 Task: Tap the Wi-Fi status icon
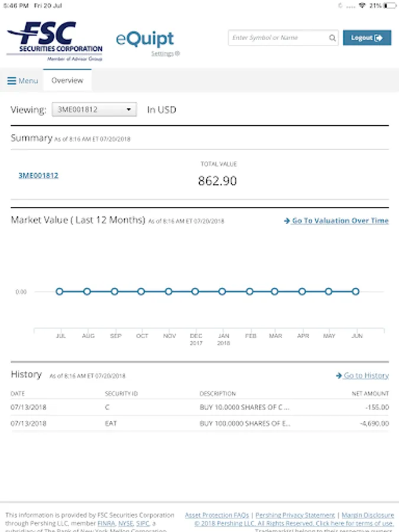tap(362, 5)
